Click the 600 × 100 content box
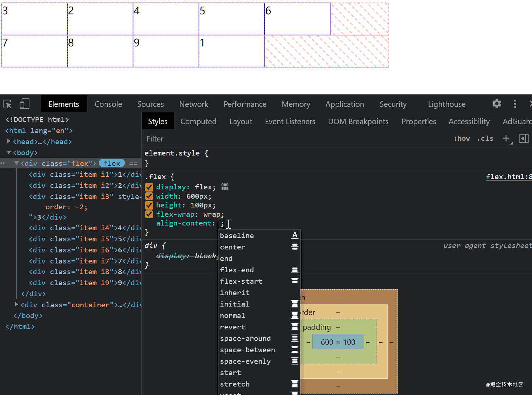532x395 pixels. (x=338, y=342)
